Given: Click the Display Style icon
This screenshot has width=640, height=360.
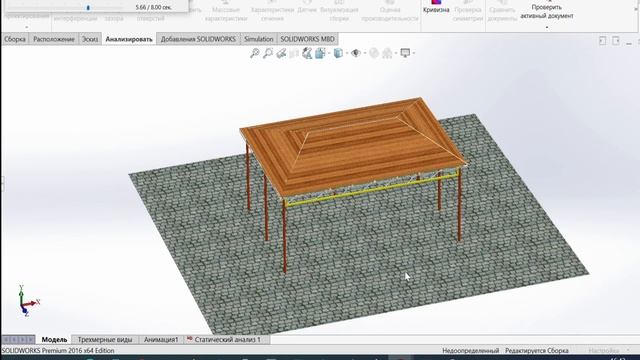Looking at the screenshot, I should 338,53.
